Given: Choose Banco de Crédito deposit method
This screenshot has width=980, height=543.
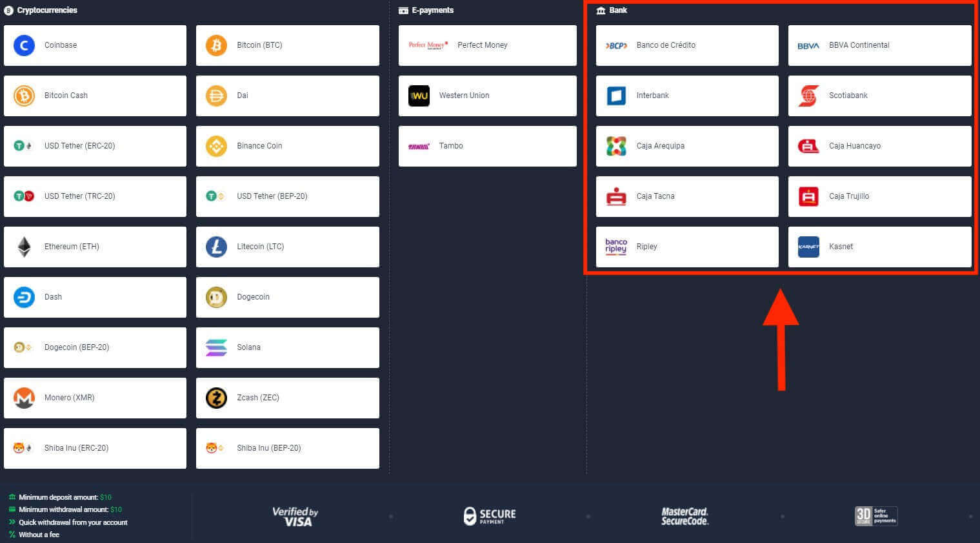Looking at the screenshot, I should [687, 45].
